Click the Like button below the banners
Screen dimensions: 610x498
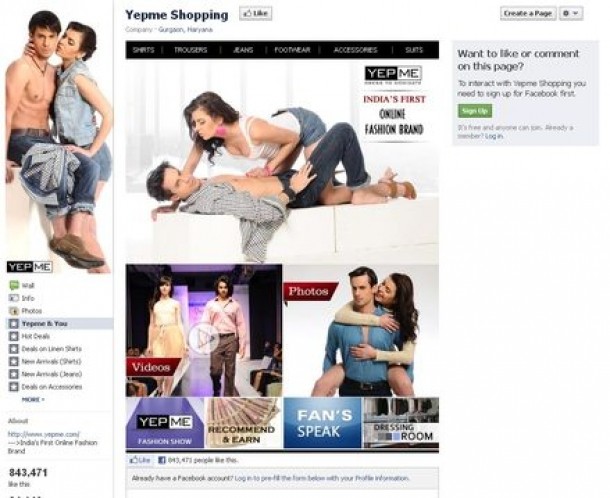[x=141, y=459]
